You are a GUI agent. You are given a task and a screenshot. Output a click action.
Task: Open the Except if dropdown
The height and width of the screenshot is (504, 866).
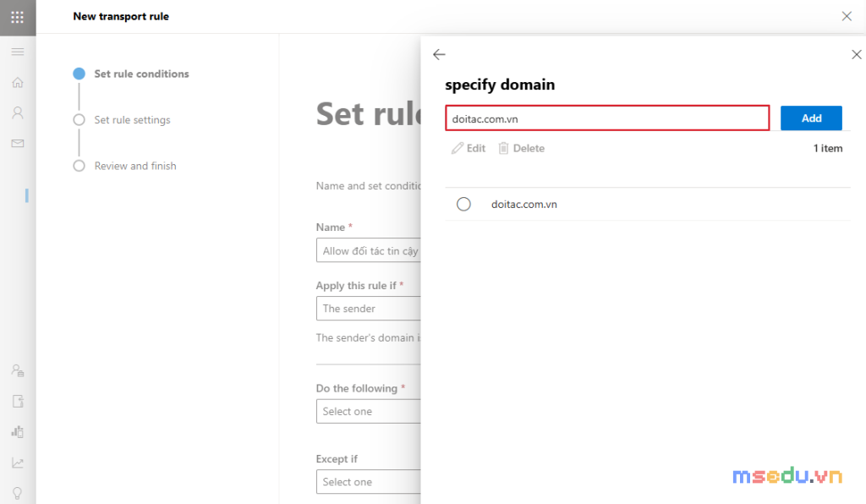point(369,482)
